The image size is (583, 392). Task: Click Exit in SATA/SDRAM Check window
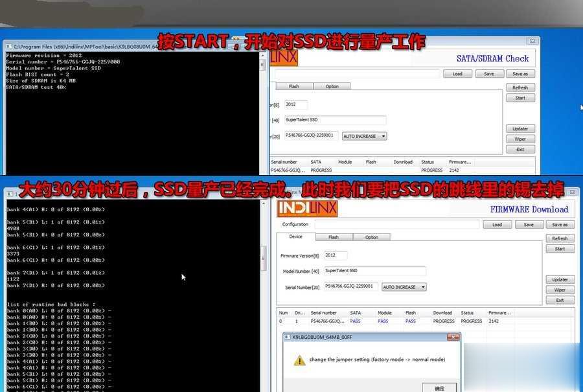pos(520,150)
